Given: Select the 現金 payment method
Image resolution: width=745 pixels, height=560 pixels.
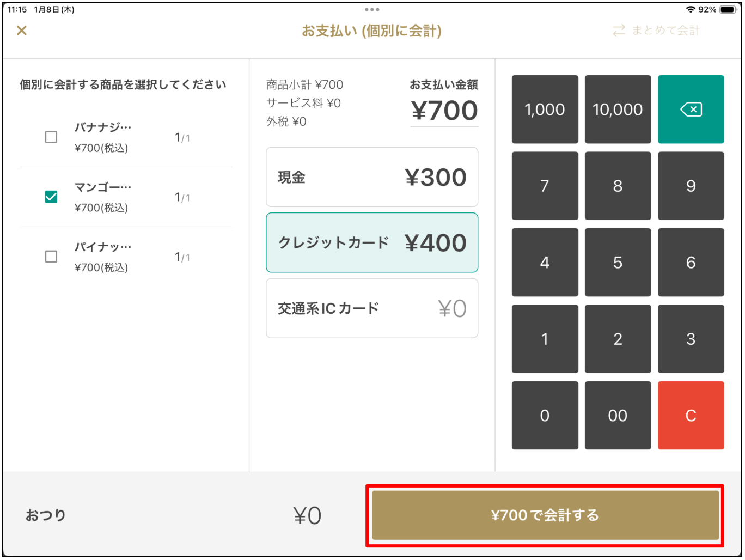Looking at the screenshot, I should (372, 177).
